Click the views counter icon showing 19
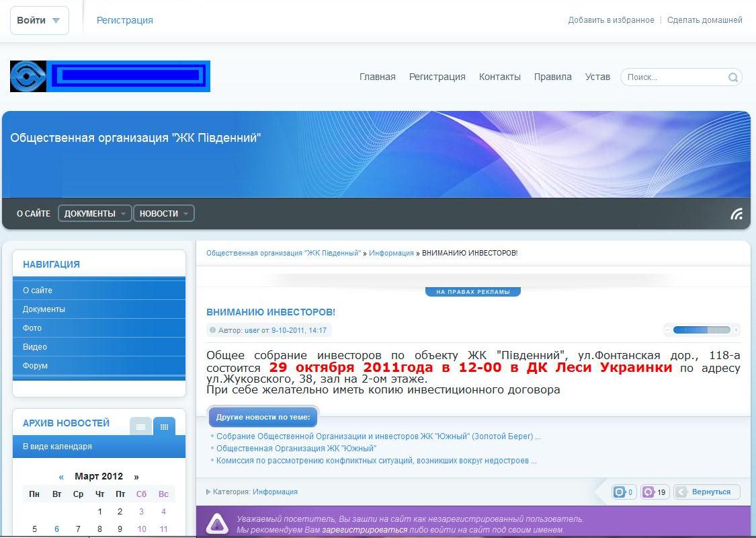This screenshot has height=538, width=756. click(648, 492)
